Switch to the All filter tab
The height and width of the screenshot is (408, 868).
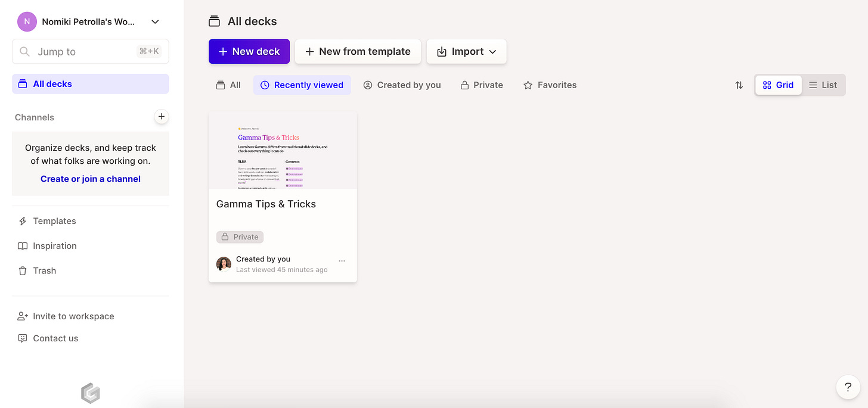click(x=228, y=85)
